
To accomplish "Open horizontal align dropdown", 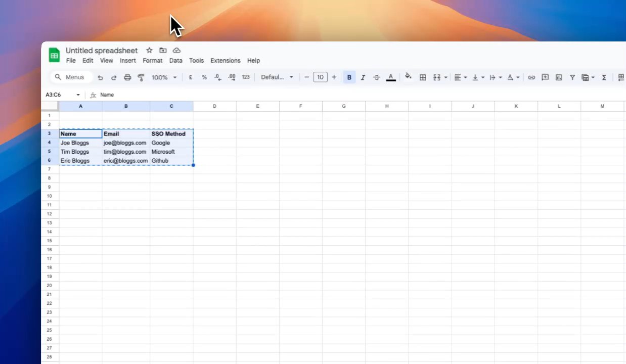I will point(460,77).
